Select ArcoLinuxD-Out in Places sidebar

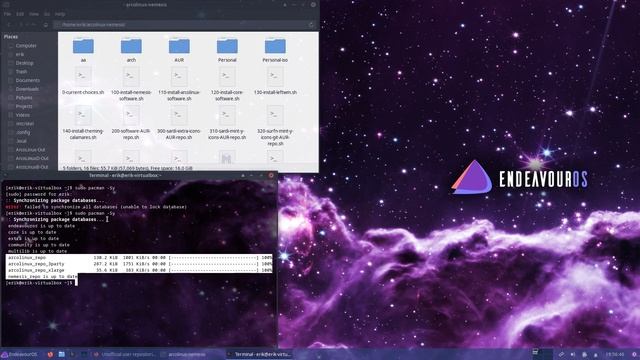(32, 158)
